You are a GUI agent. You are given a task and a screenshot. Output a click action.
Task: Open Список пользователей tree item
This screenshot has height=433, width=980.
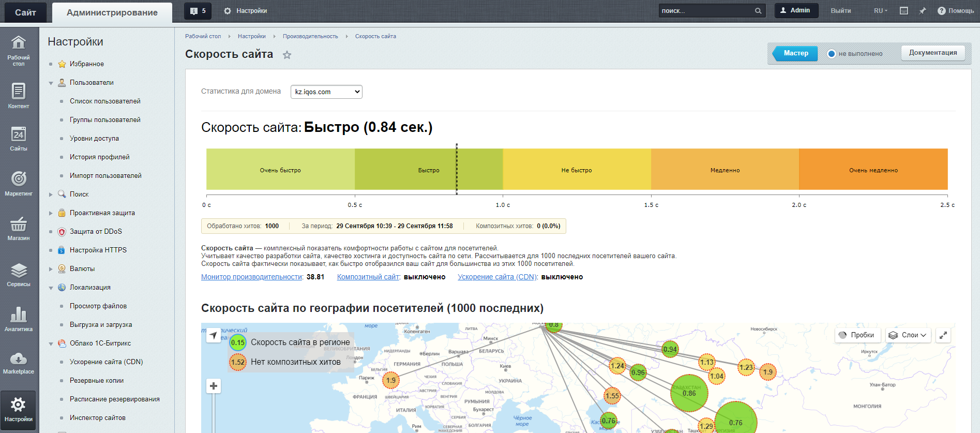(105, 101)
